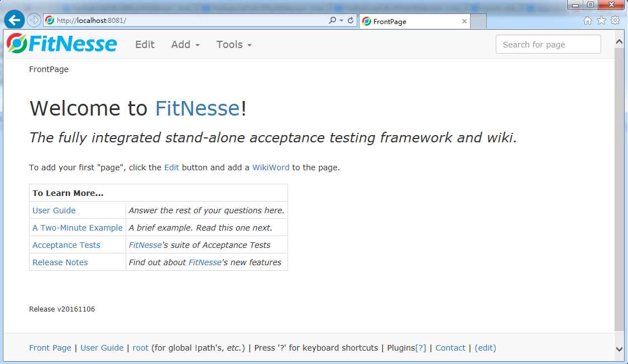628x364 pixels.
Task: Click the Release Notes link
Action: (60, 262)
